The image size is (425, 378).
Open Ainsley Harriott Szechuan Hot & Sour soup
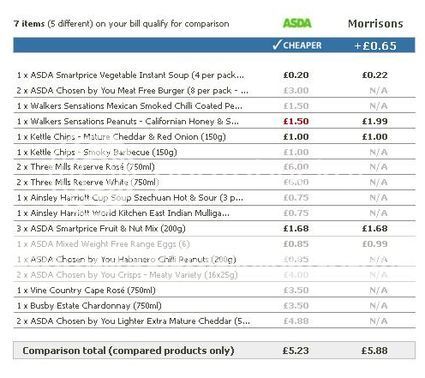coord(130,198)
